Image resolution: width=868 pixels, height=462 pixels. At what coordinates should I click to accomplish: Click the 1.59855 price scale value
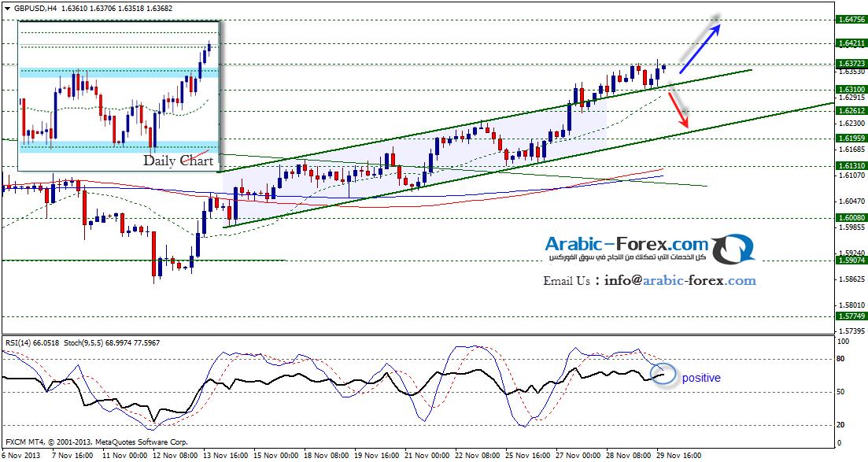[851, 227]
